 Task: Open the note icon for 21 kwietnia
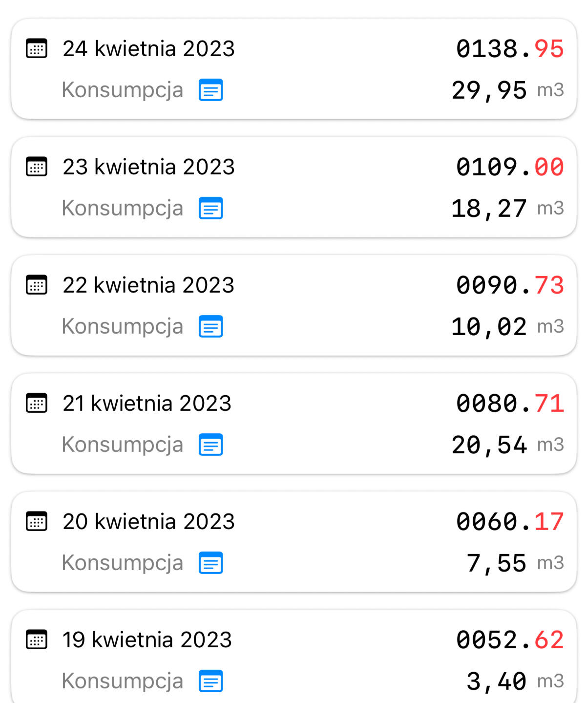point(211,445)
